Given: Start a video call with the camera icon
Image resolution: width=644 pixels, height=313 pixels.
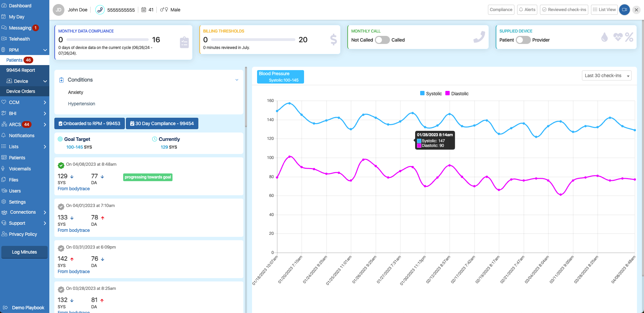Looking at the screenshot, I should (x=624, y=10).
